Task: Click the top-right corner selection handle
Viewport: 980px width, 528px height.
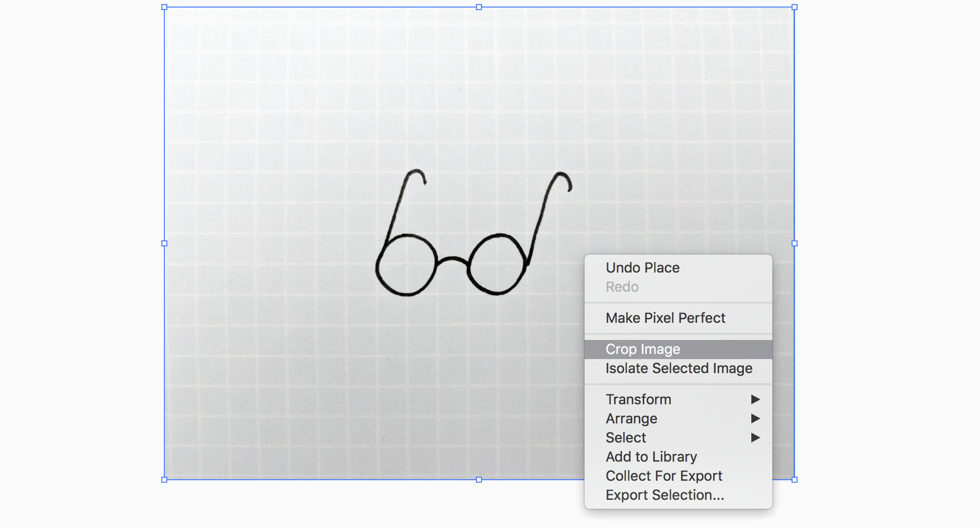Action: pos(795,7)
